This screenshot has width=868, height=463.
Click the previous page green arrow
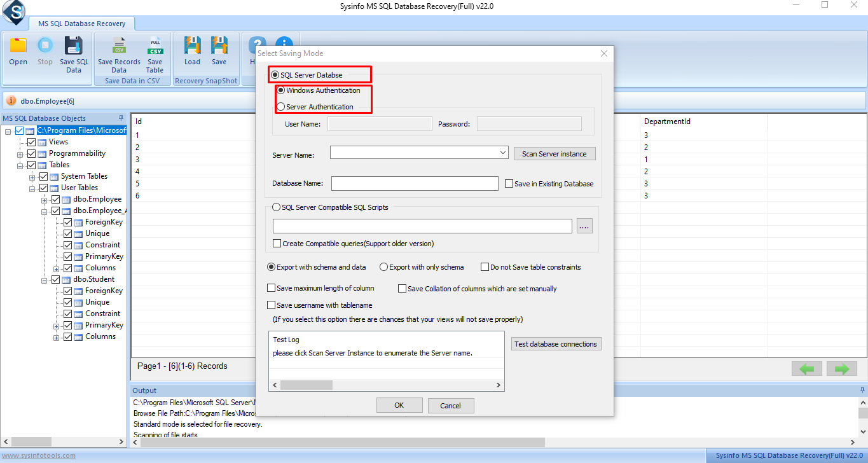pos(806,368)
